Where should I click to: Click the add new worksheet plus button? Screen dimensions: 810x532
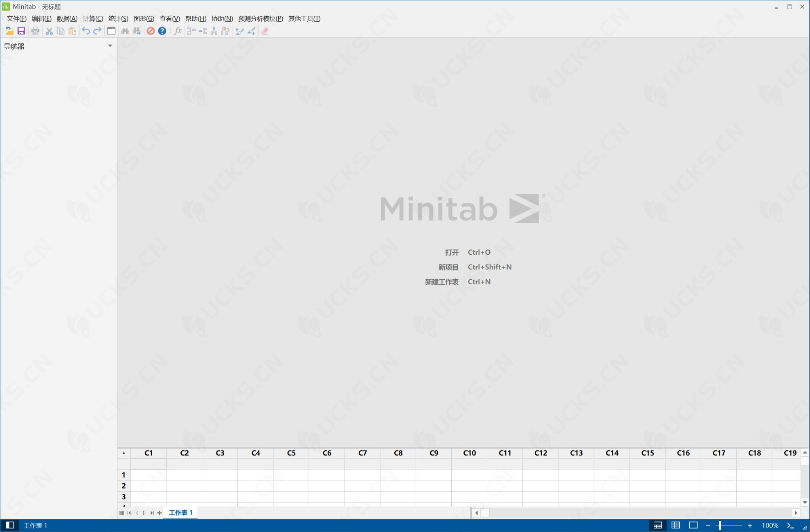click(160, 513)
